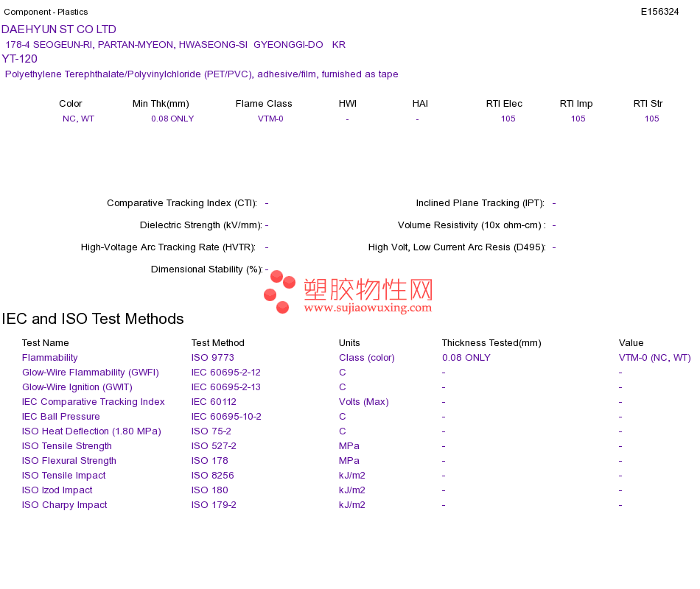This screenshot has height=589, width=700.
Task: Click the High Volt, Low Current Arc Resis label
Action: point(457,247)
